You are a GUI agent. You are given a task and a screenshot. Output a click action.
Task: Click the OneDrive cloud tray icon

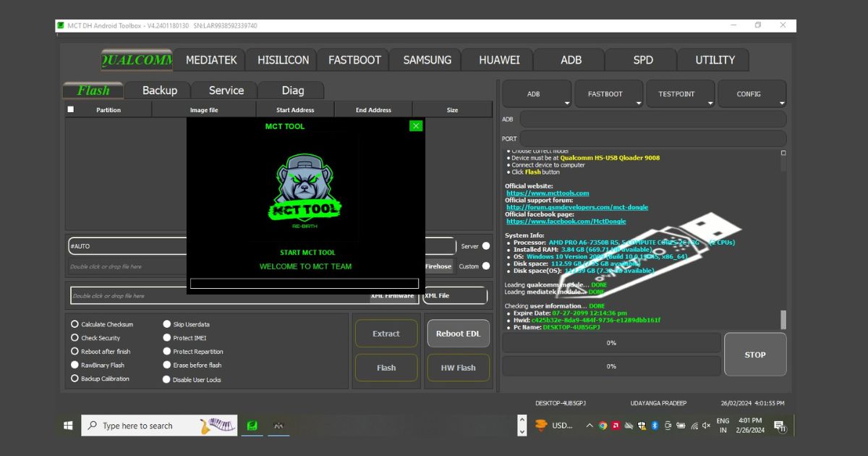pos(629,426)
